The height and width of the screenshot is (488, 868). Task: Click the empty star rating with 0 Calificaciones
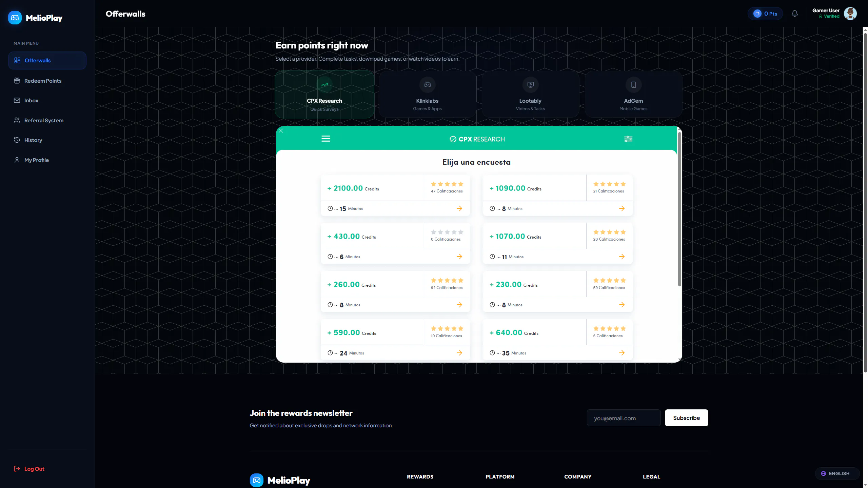[x=447, y=232]
